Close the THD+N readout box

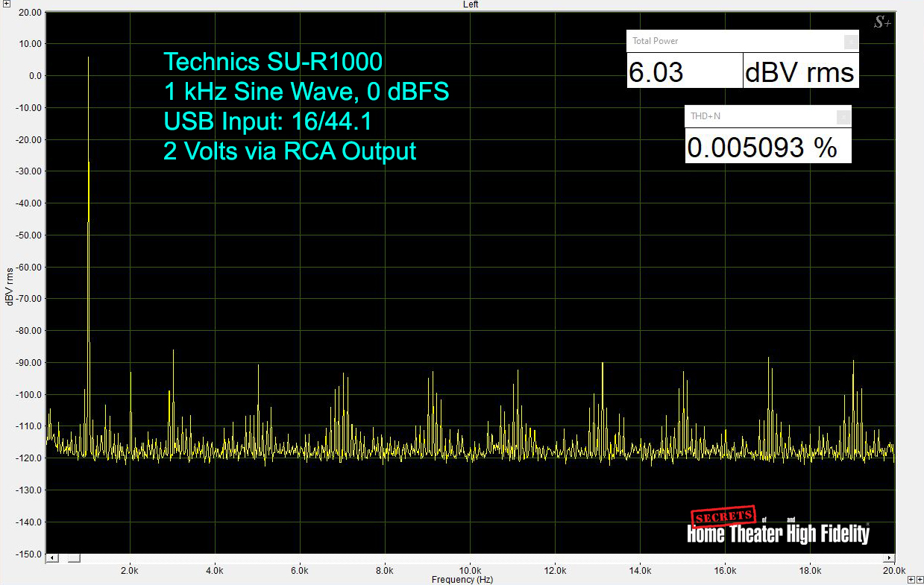(843, 116)
